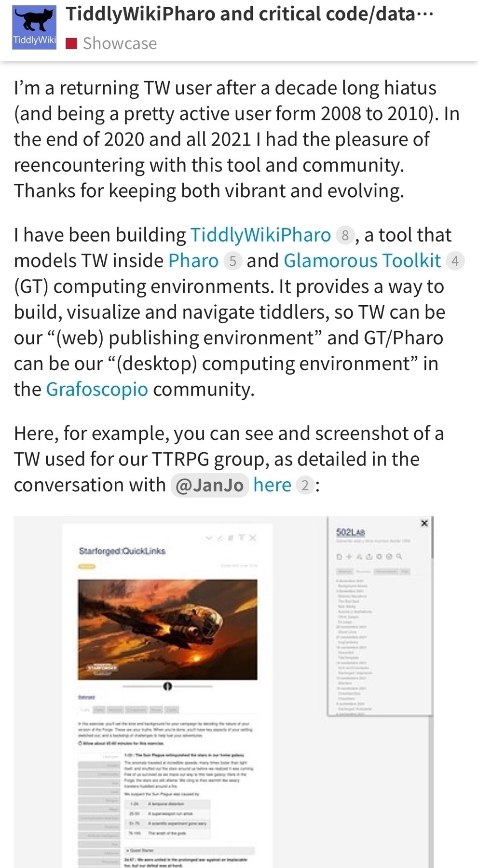Viewport: 478px width, 868px height.
Task: Click the @JanJo user mention
Action: tap(209, 485)
